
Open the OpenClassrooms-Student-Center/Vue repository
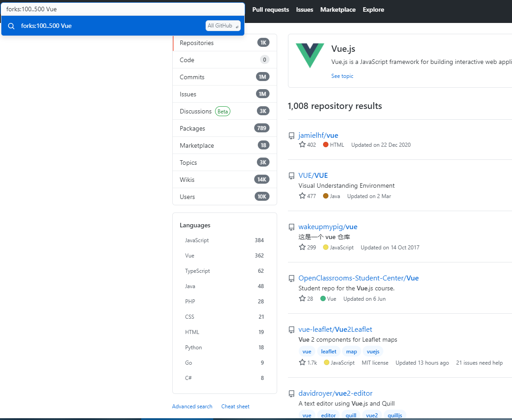(359, 278)
